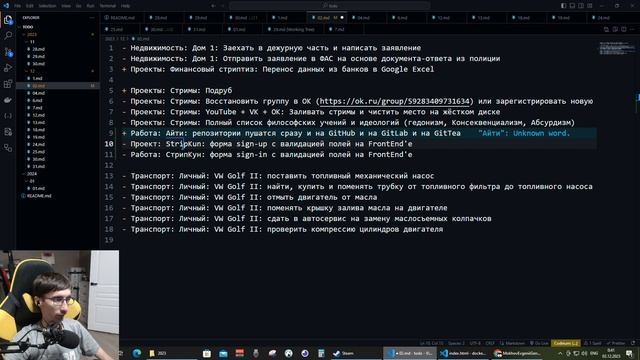Click the editor minimap preview
The height and width of the screenshot is (360, 640).
(616, 48)
